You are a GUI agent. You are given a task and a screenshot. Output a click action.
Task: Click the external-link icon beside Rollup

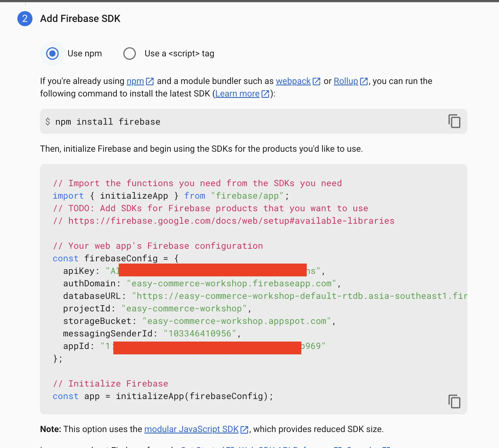point(364,81)
